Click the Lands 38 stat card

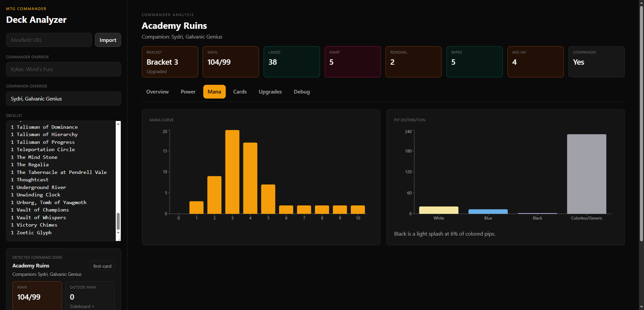click(292, 62)
